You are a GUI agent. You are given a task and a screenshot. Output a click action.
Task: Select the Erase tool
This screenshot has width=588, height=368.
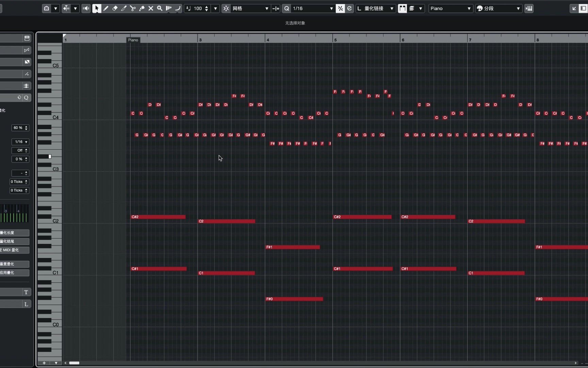pyautogui.click(x=115, y=9)
